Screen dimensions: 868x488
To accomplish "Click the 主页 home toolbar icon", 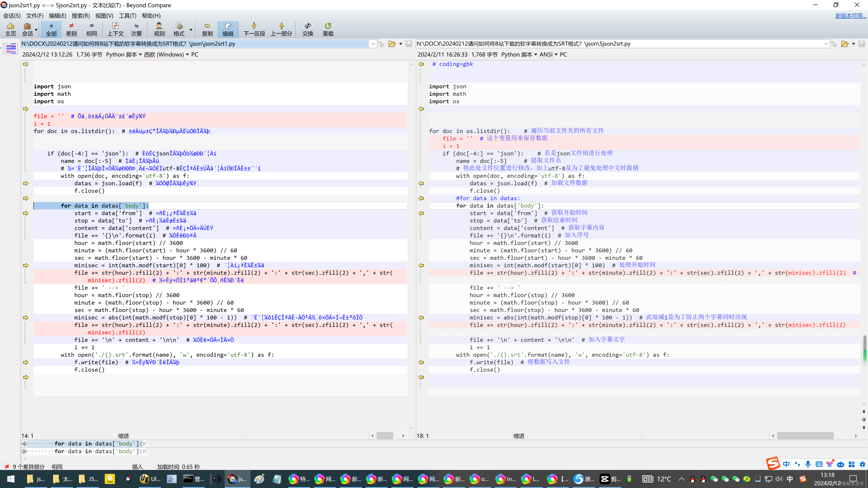I will [x=10, y=29].
